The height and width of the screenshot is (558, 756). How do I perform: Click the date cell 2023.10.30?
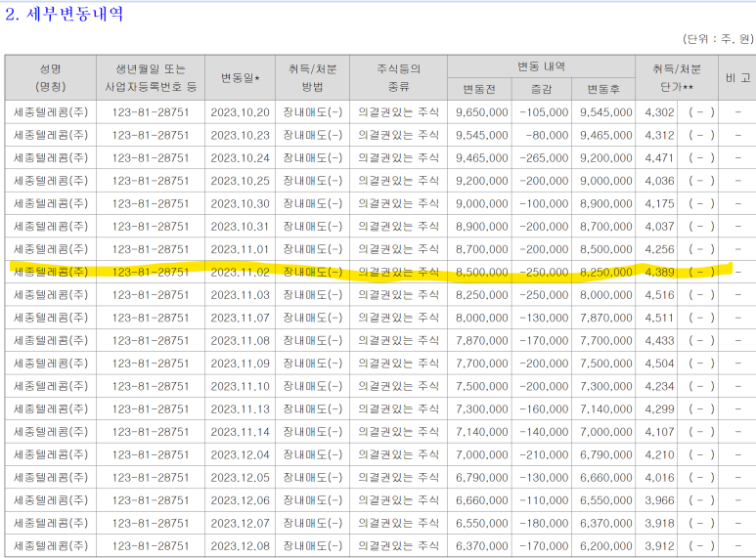(x=241, y=204)
